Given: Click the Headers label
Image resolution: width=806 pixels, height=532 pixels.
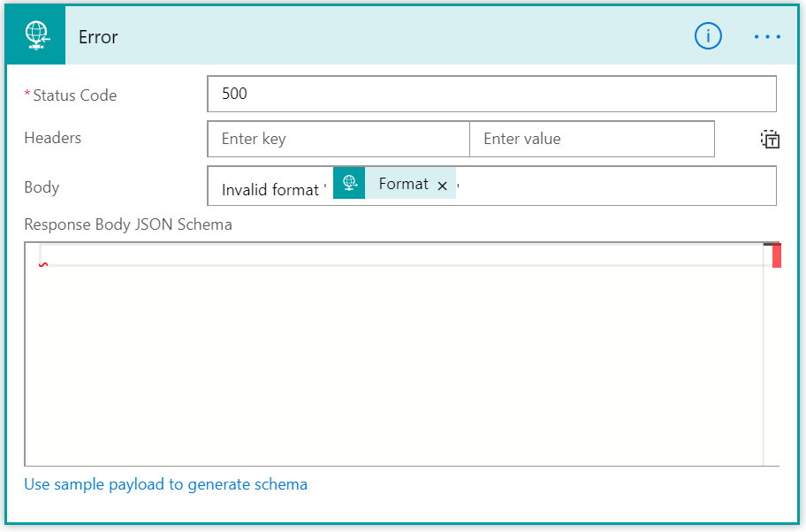Looking at the screenshot, I should [x=52, y=138].
